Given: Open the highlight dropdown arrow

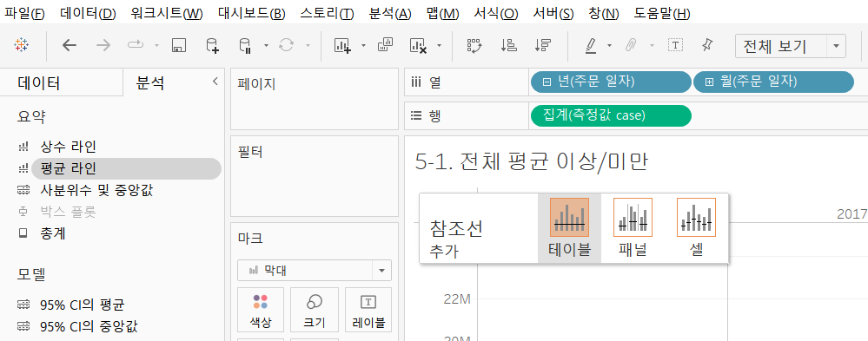Looking at the screenshot, I should (609, 45).
